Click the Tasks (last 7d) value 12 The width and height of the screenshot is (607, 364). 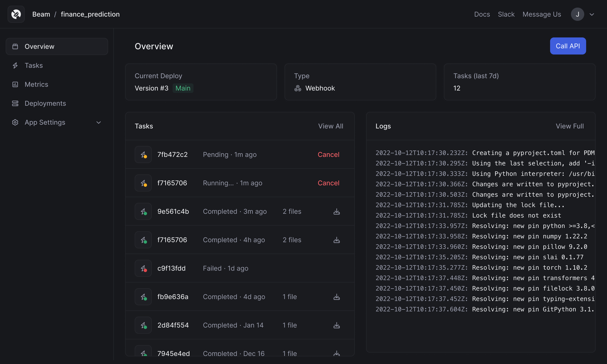pos(457,88)
